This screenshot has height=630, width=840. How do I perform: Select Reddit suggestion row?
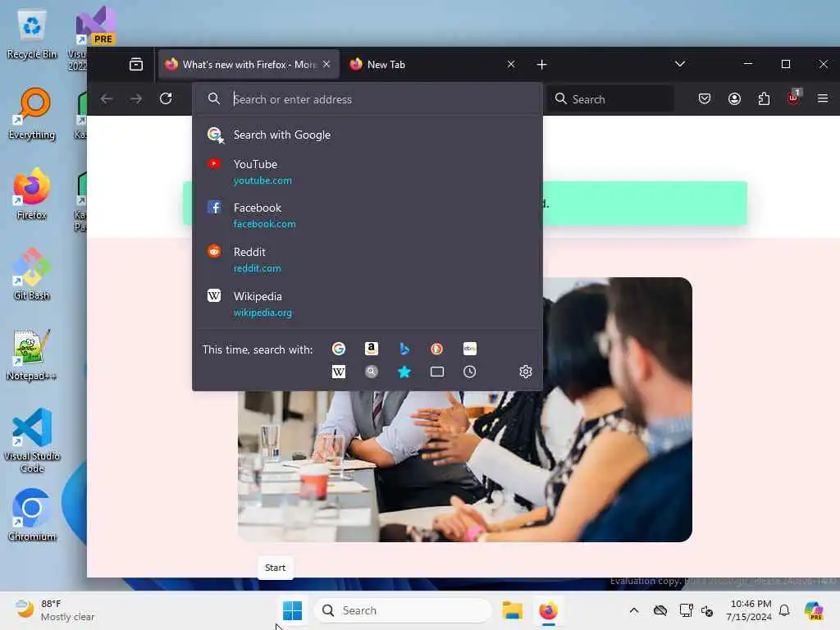coord(367,260)
